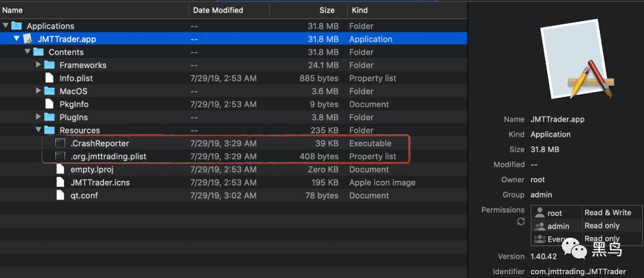
Task: Sort by the Size column header
Action: pyautogui.click(x=308, y=11)
